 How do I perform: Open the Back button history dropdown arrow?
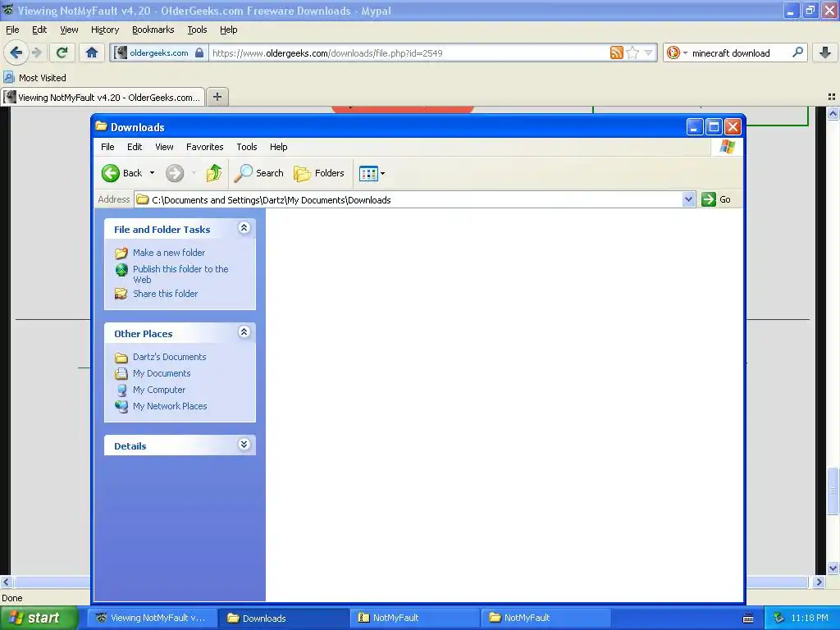152,173
